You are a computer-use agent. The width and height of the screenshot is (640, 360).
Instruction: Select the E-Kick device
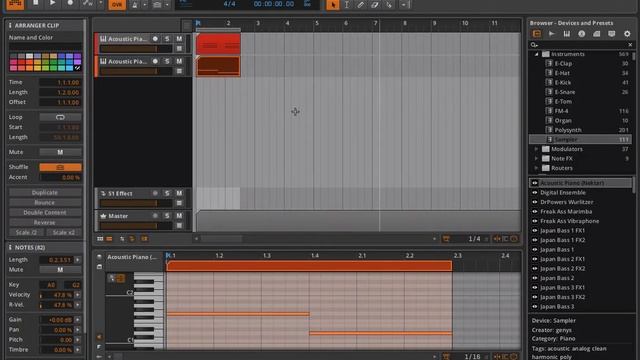(563, 82)
